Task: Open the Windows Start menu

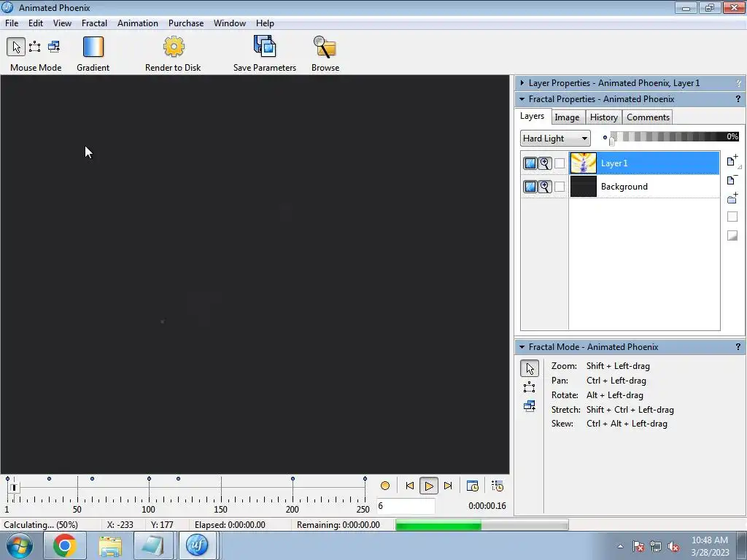Action: click(x=19, y=545)
